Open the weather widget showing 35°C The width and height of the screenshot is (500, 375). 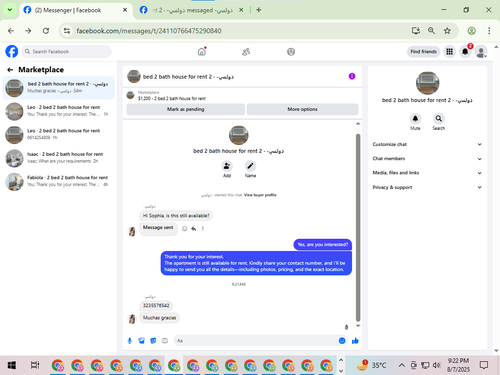point(372,365)
